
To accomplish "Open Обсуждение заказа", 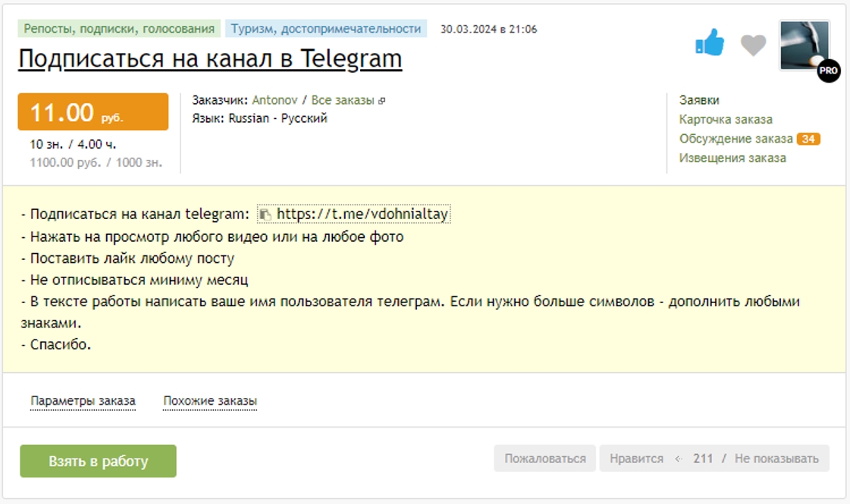I will click(736, 139).
